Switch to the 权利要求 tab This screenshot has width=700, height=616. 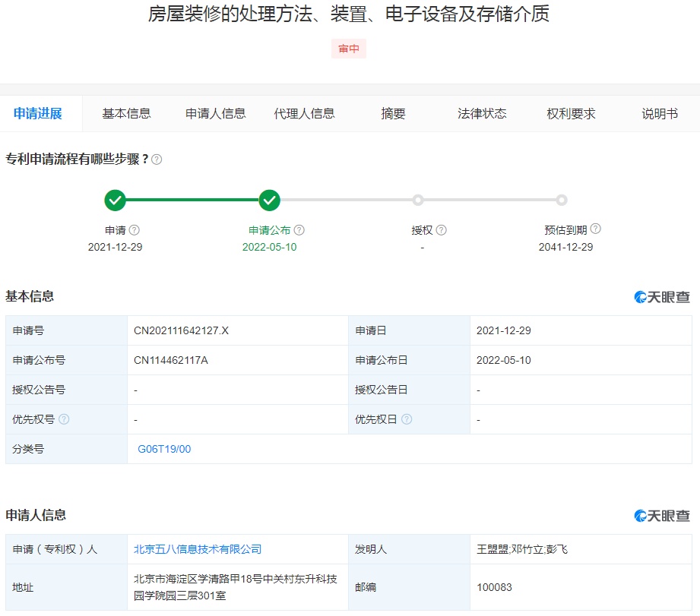[x=571, y=114]
